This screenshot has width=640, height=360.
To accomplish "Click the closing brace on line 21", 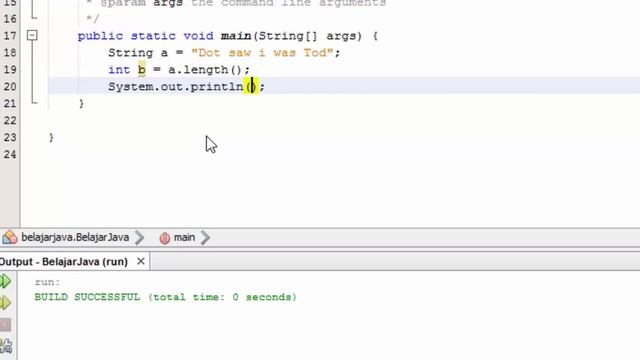I will 82,104.
